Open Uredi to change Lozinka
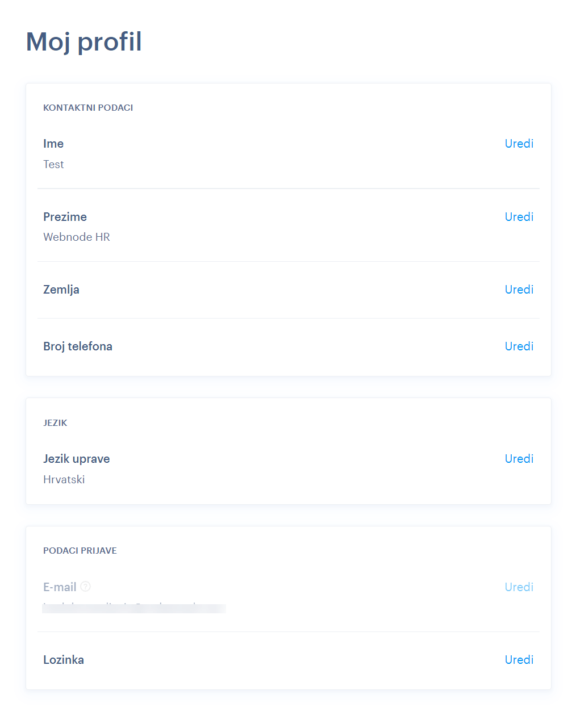 pyautogui.click(x=519, y=660)
